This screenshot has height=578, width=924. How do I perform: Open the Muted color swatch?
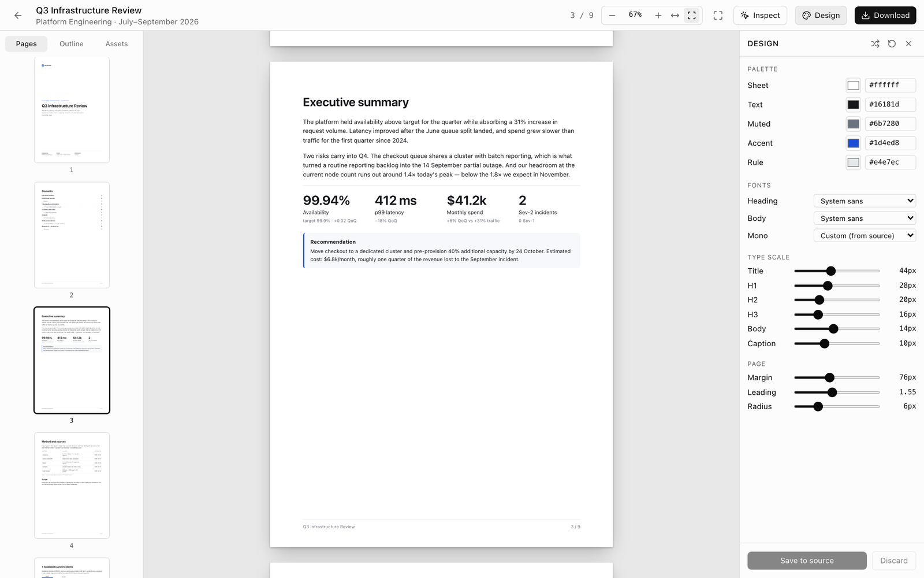point(854,124)
